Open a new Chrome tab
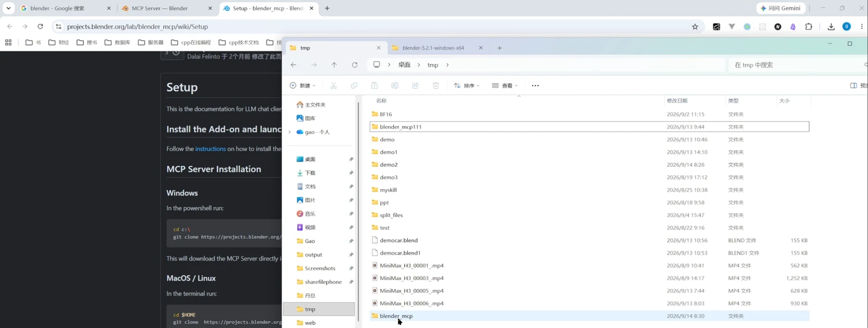This screenshot has height=328, width=868. (327, 8)
